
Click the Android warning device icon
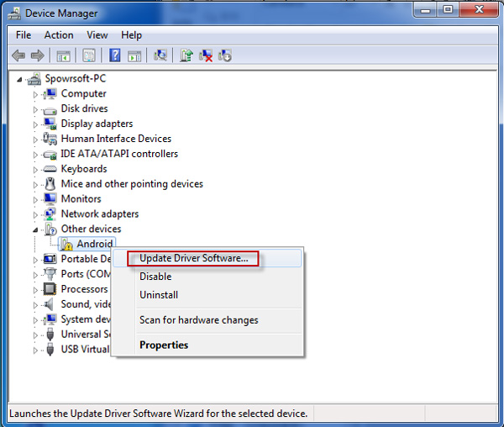point(66,244)
